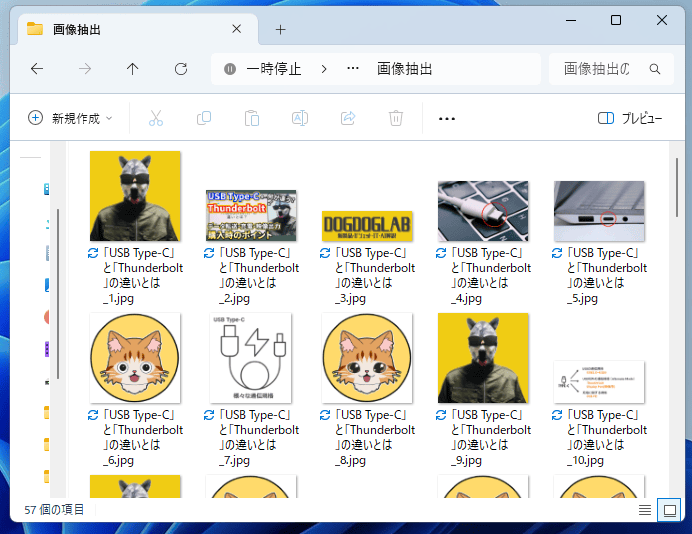Switch to details list view

(x=645, y=510)
